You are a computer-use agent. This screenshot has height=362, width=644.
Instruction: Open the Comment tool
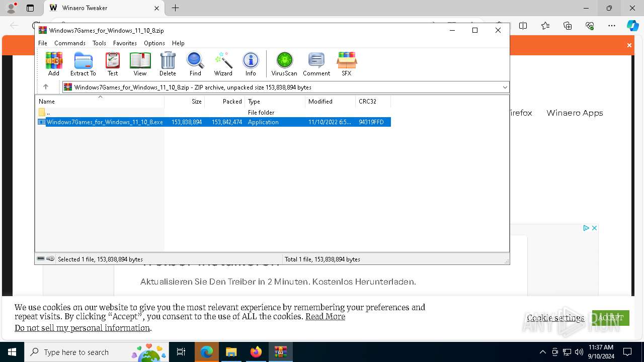316,64
